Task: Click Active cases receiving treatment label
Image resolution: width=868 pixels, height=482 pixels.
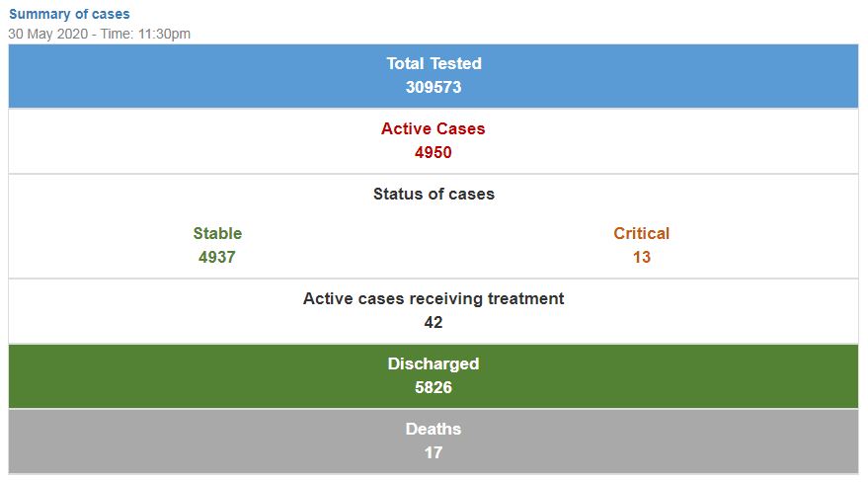Action: click(x=434, y=299)
